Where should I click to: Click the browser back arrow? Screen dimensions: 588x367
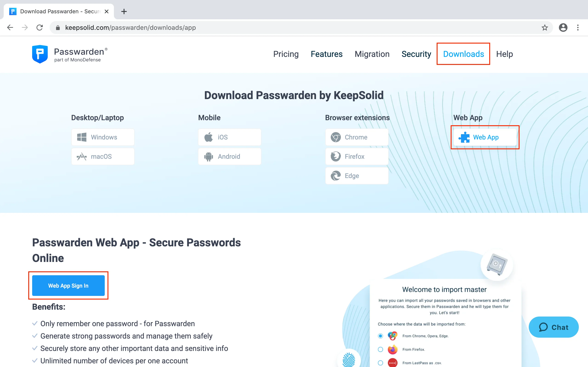click(x=10, y=28)
